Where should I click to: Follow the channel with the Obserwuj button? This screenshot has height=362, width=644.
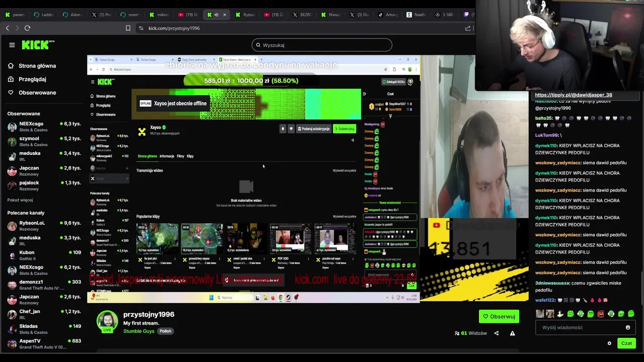point(499,316)
